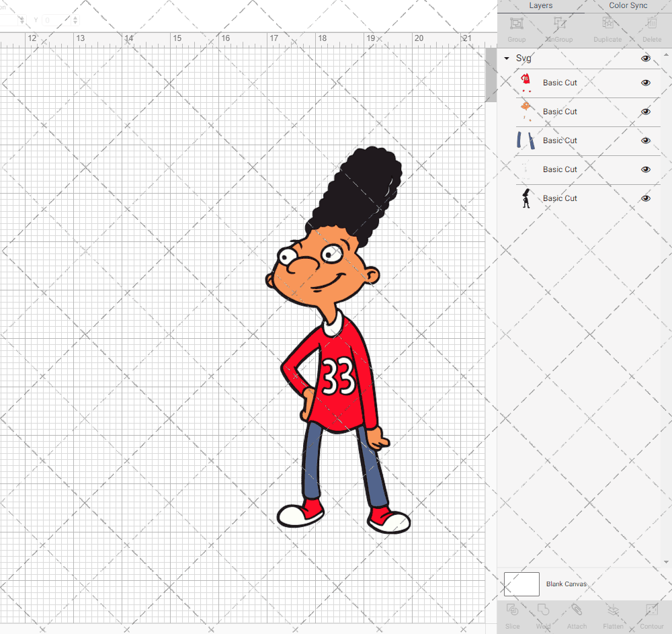
Task: Click the Svg group name
Action: [523, 58]
